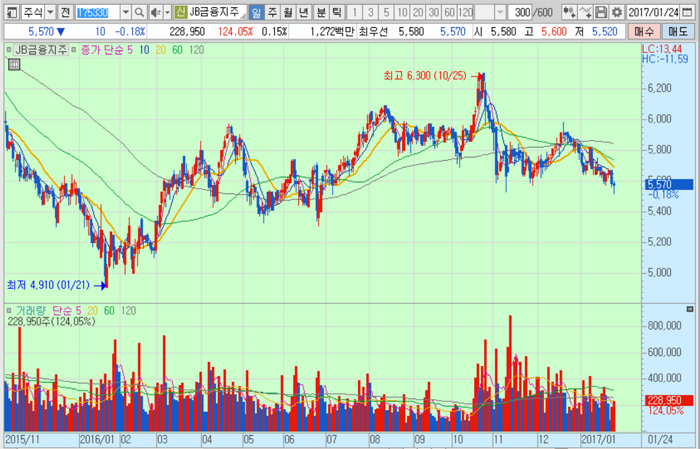
Task: Toggle the 일 daily period button
Action: tap(257, 12)
